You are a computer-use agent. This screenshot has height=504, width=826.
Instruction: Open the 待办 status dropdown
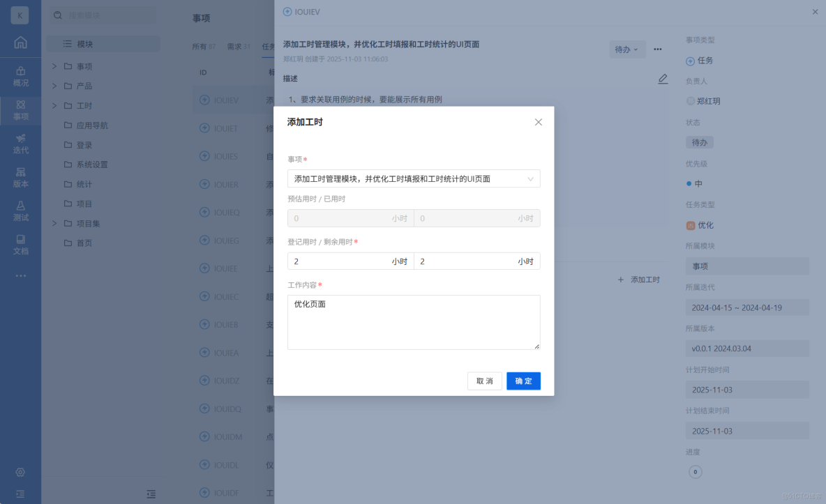[x=626, y=49]
